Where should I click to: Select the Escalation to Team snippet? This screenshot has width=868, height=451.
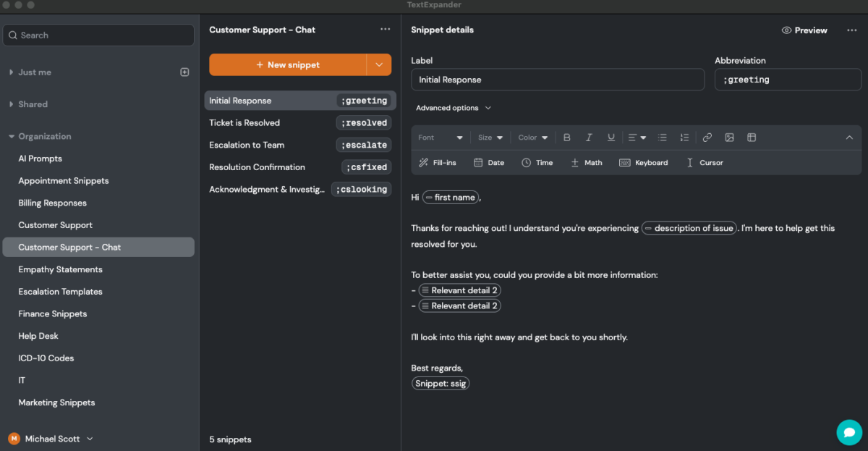300,145
